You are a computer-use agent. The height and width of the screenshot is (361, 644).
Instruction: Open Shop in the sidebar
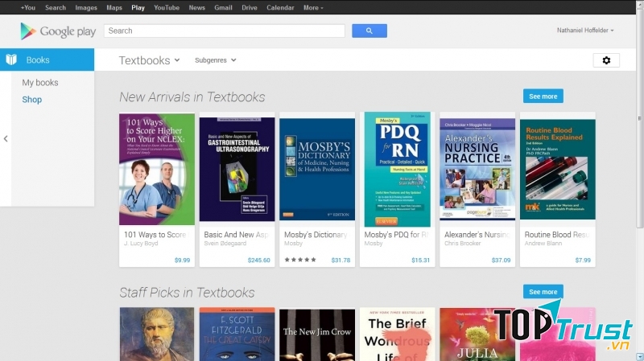click(x=32, y=100)
